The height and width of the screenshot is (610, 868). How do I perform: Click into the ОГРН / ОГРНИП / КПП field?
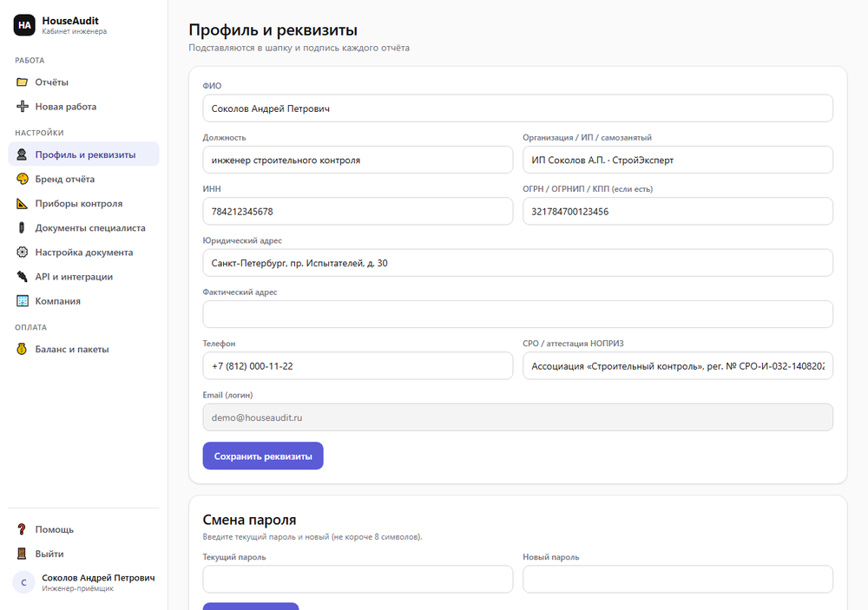(x=678, y=211)
